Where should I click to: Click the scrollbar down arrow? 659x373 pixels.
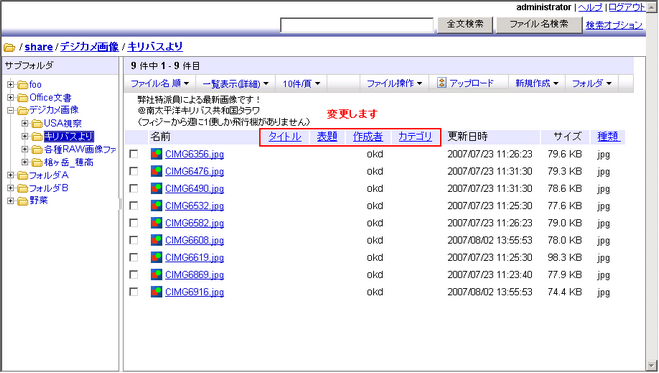652,365
